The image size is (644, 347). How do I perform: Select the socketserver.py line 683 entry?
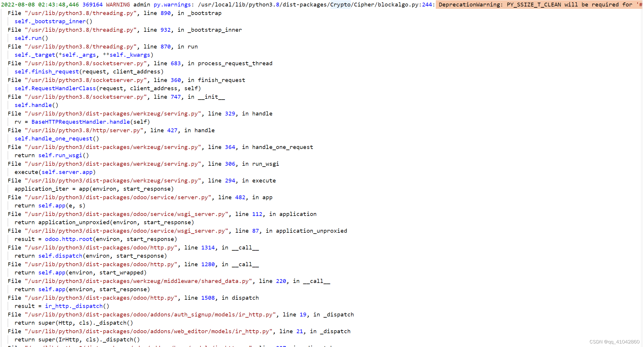click(x=140, y=63)
